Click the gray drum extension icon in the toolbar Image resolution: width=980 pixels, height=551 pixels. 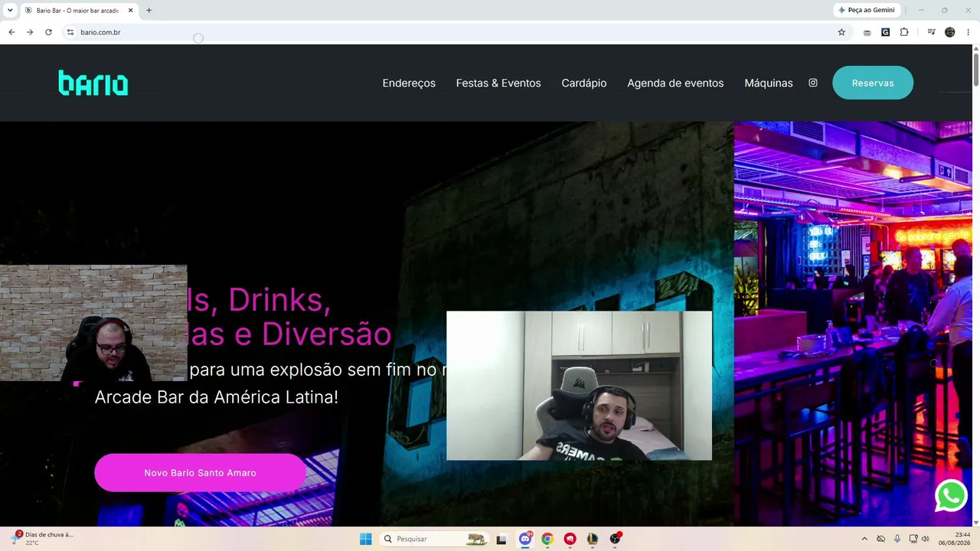point(867,32)
